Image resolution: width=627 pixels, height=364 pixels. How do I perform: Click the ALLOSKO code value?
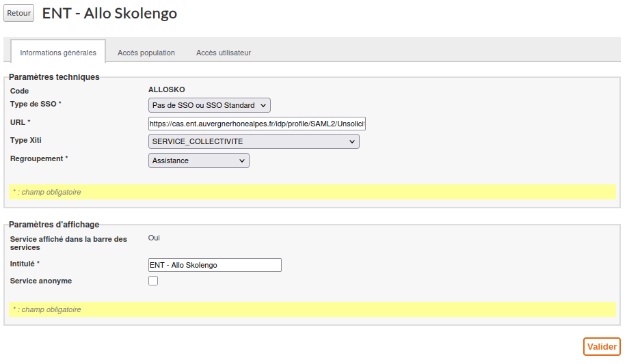pyautogui.click(x=166, y=89)
